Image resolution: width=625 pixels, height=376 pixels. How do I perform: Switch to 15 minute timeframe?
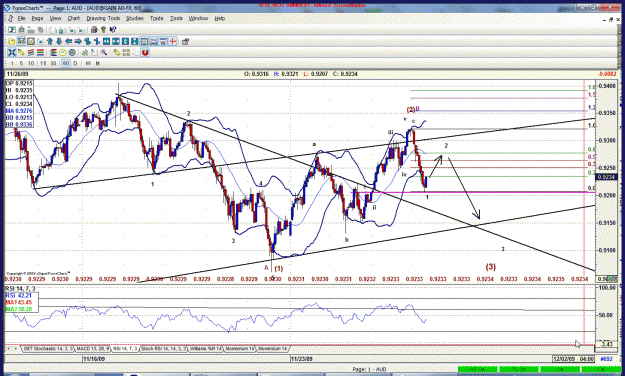click(43, 63)
